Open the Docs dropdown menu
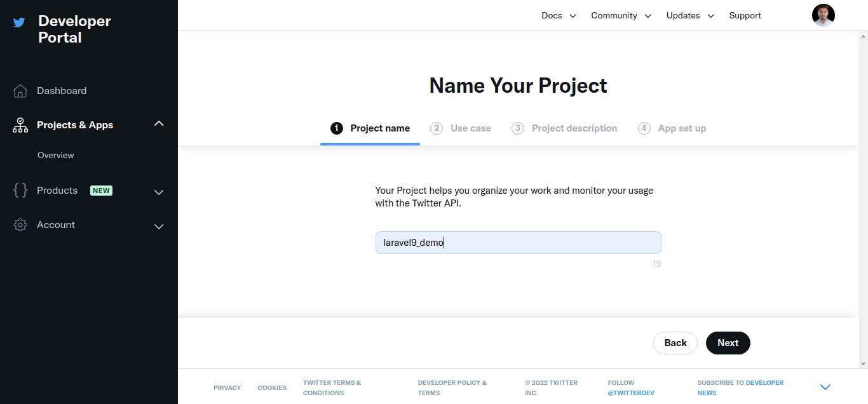 pyautogui.click(x=559, y=15)
